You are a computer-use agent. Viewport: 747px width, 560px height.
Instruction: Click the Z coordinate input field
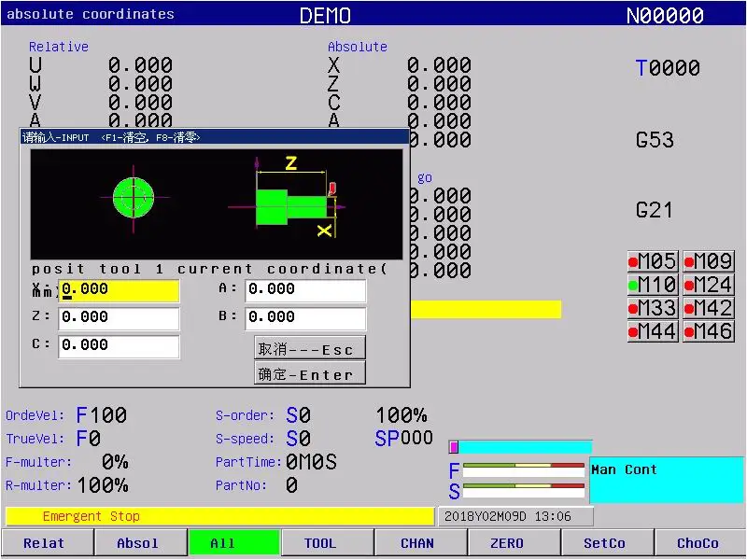point(119,318)
